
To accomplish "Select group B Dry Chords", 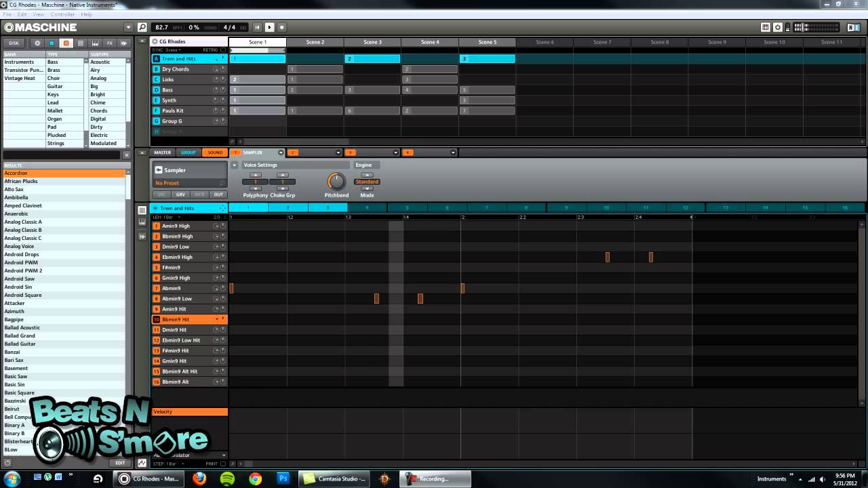I will click(189, 69).
